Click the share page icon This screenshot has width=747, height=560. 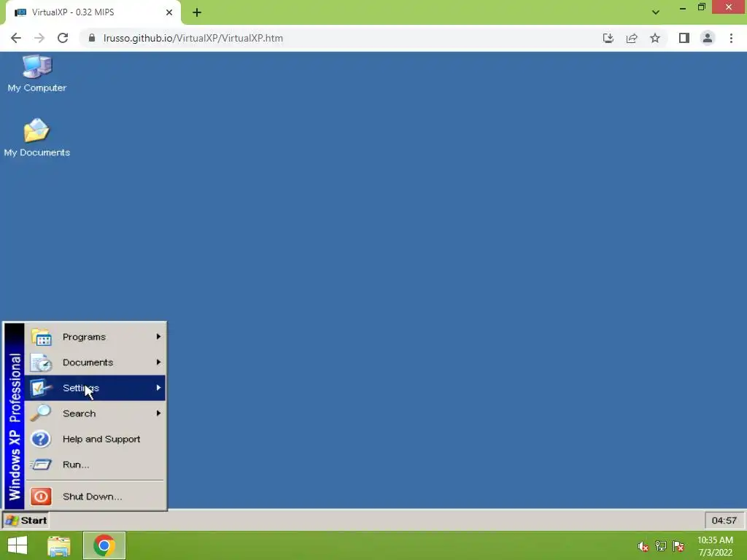click(x=632, y=38)
